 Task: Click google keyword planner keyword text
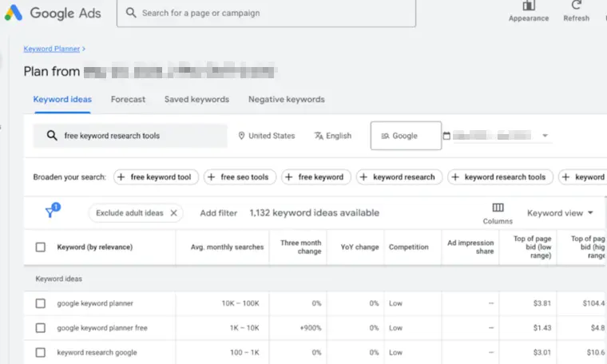95,303
